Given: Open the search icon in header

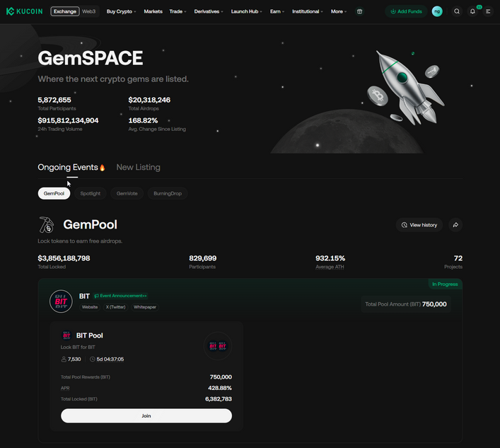Looking at the screenshot, I should [x=457, y=11].
